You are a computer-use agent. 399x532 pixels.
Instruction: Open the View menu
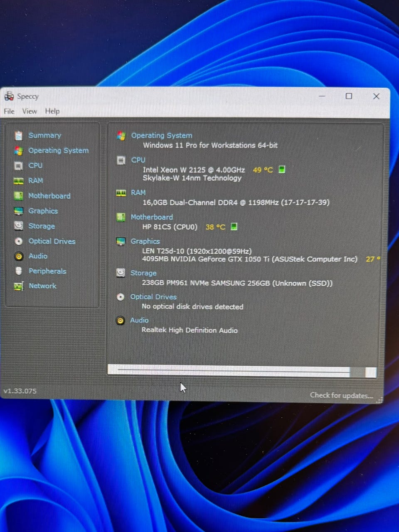click(30, 111)
